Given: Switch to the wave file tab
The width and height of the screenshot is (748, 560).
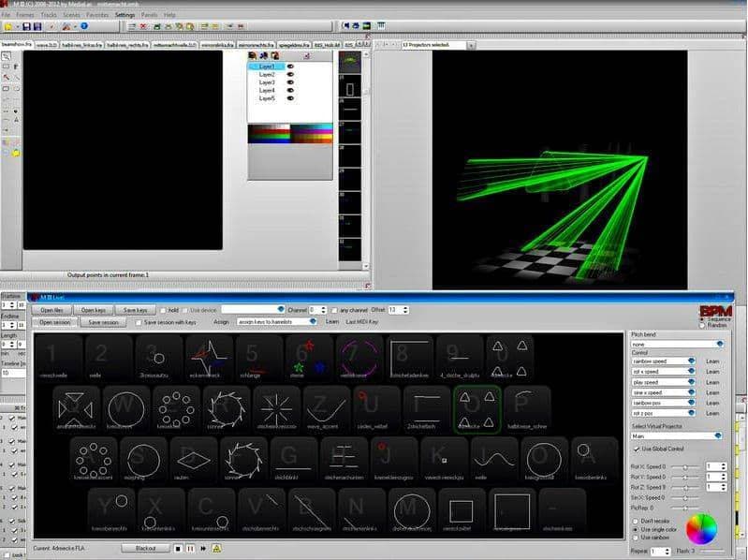Looking at the screenshot, I should coord(47,45).
